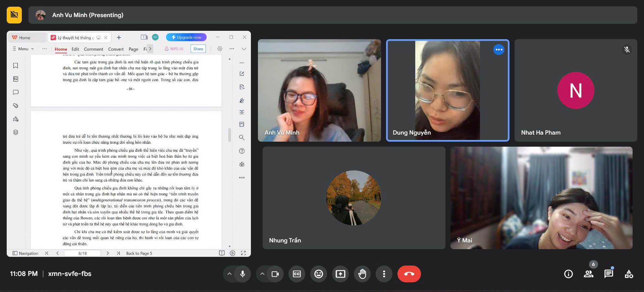Show the people participants list

588,274
